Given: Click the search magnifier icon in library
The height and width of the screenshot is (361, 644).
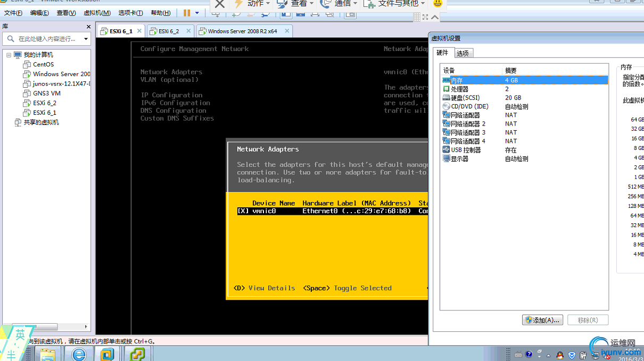Looking at the screenshot, I should coord(11,39).
